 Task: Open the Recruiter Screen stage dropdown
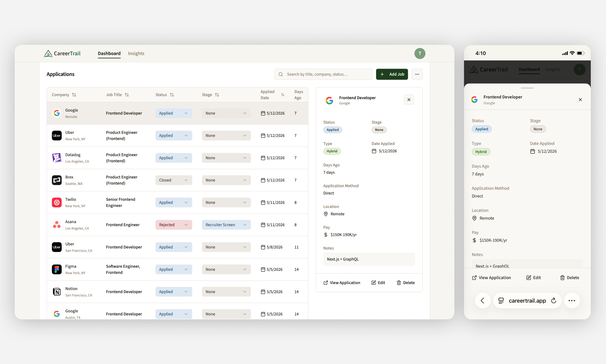click(x=226, y=225)
